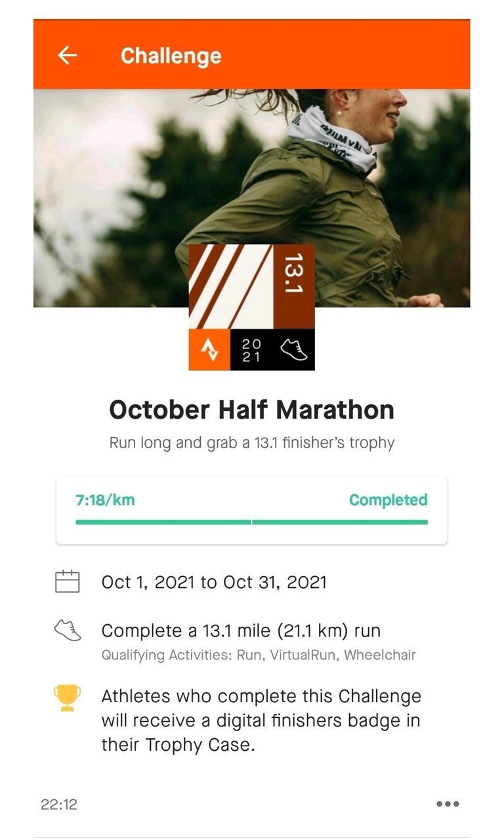Tap the Completed status label
This screenshot has width=504, height=840.
coord(388,500)
